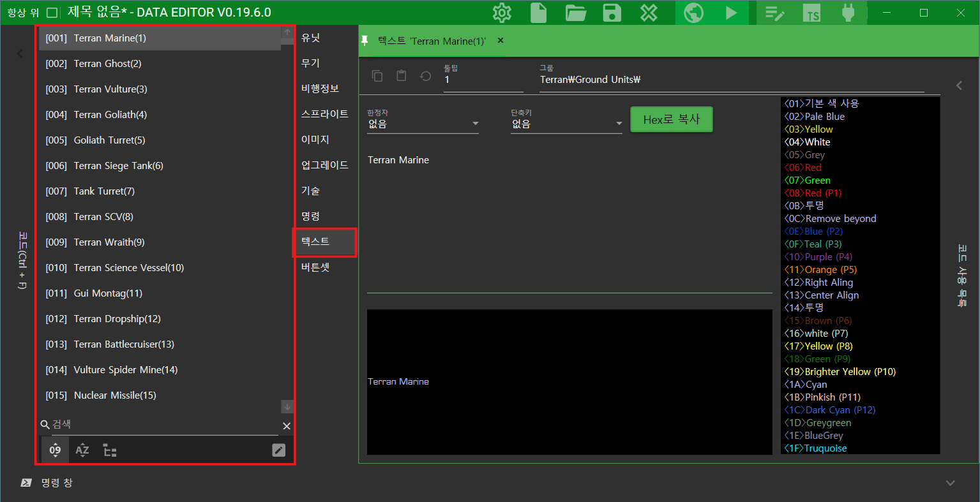
Task: Click the pencil edit icon below the list
Action: 278,450
